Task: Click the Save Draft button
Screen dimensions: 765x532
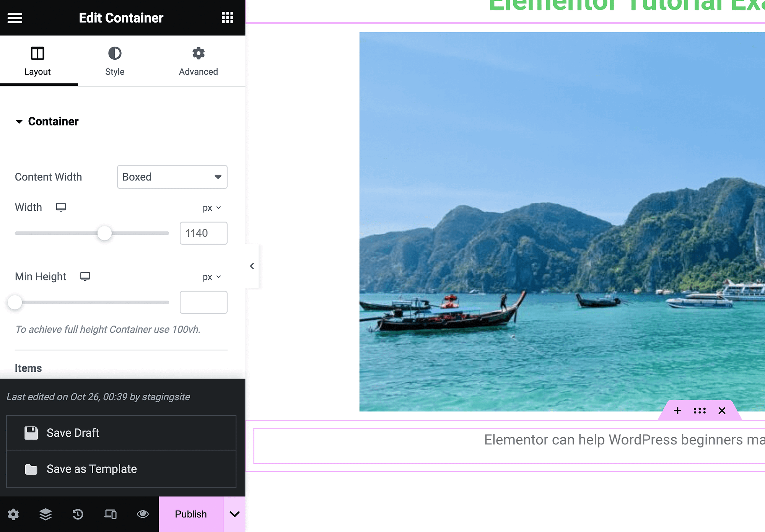Action: pos(122,433)
